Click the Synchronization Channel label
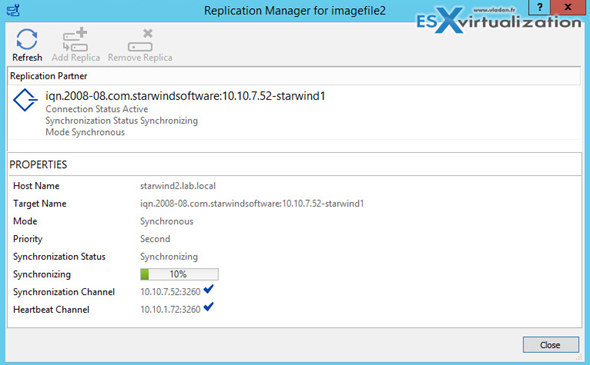Viewport: 590px width, 365px height. pyautogui.click(x=64, y=292)
